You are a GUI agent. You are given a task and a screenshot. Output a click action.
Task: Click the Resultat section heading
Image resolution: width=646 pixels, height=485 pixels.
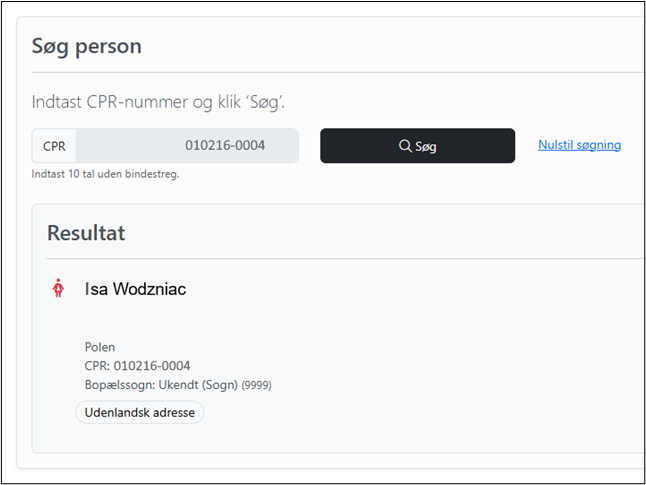coord(86,233)
